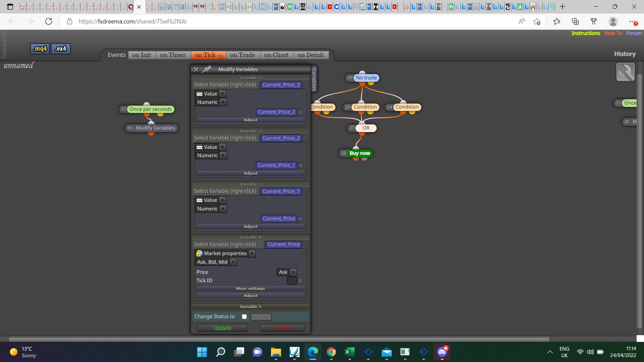Click Adjust under Variable 3
The height and width of the screenshot is (362, 644).
pos(251,227)
